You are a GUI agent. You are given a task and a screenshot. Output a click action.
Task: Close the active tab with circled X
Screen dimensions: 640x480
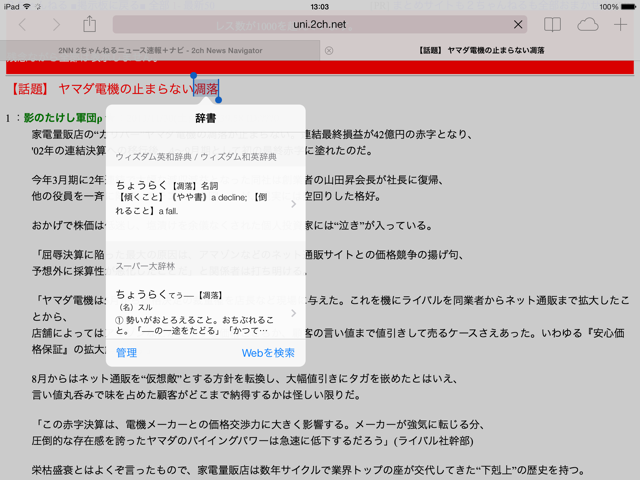(329, 51)
